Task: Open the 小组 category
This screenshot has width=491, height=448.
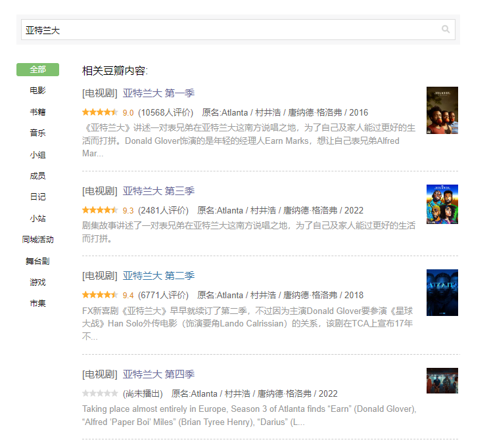Action: [x=37, y=154]
